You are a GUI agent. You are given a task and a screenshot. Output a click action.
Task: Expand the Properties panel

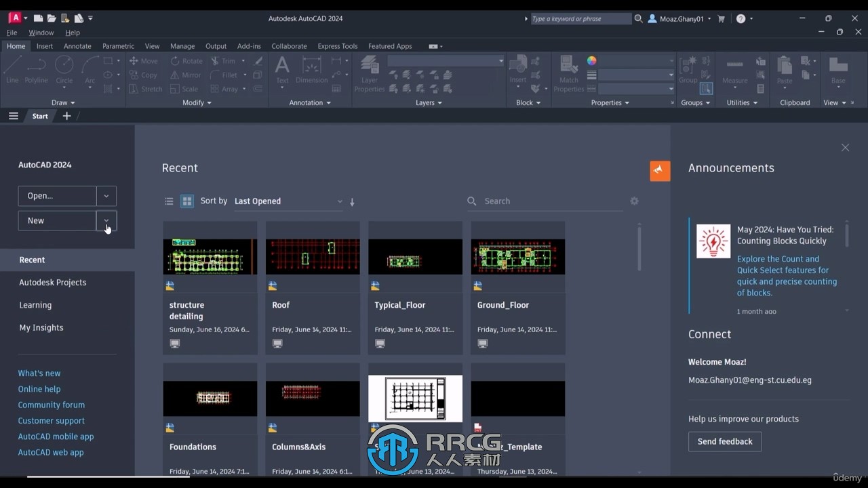pos(610,103)
